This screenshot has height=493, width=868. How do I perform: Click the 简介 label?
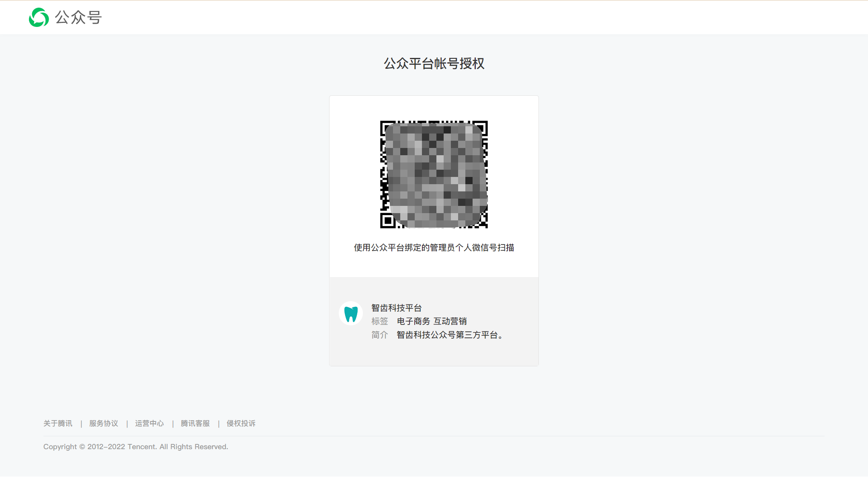click(380, 335)
